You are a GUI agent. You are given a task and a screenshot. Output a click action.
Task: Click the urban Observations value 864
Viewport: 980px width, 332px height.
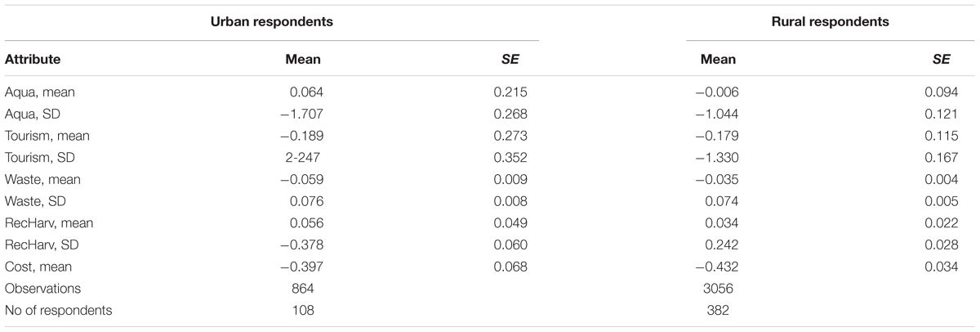(303, 289)
